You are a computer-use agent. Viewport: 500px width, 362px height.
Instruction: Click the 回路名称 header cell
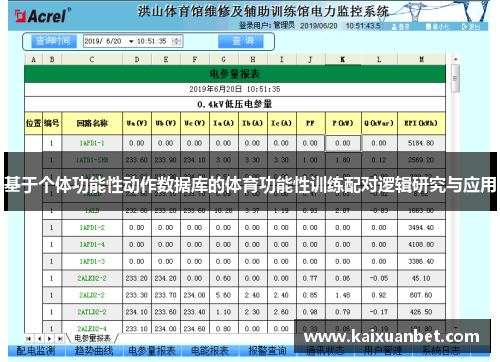(x=92, y=123)
